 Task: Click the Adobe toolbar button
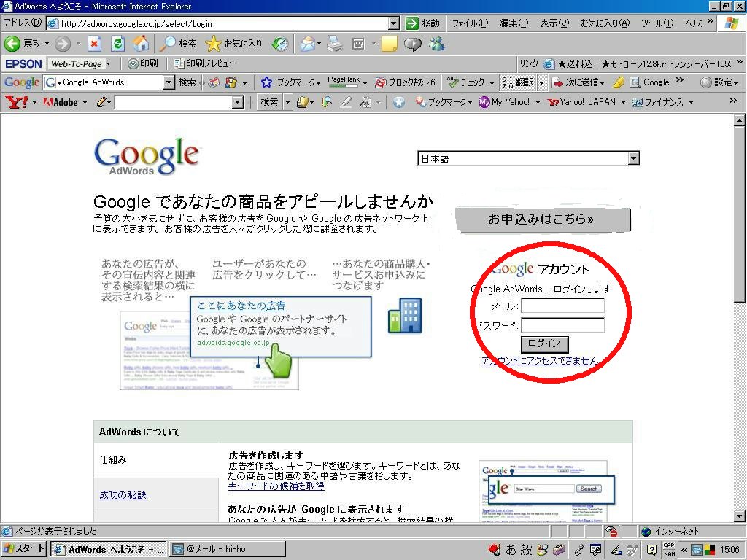[x=61, y=102]
